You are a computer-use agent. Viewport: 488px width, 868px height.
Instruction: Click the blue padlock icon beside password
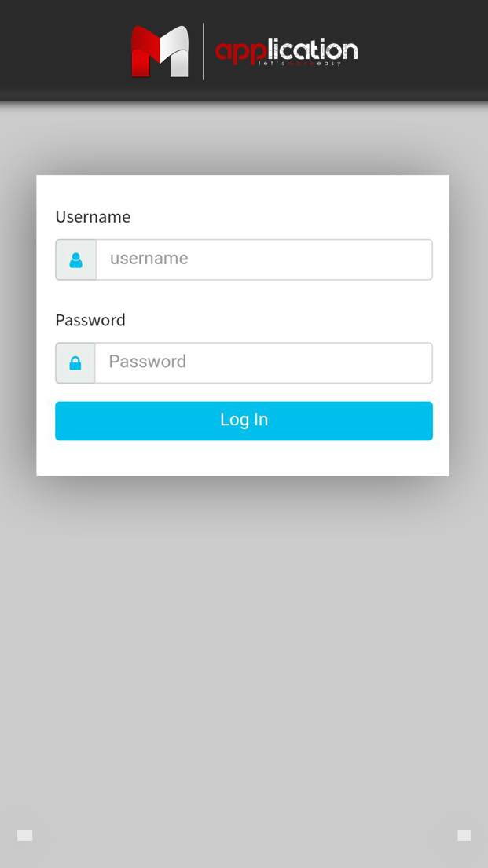[75, 363]
